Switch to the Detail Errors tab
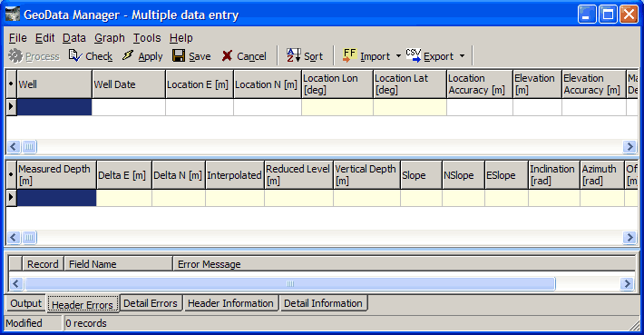Screen dimensions: 644x335 tap(151, 303)
